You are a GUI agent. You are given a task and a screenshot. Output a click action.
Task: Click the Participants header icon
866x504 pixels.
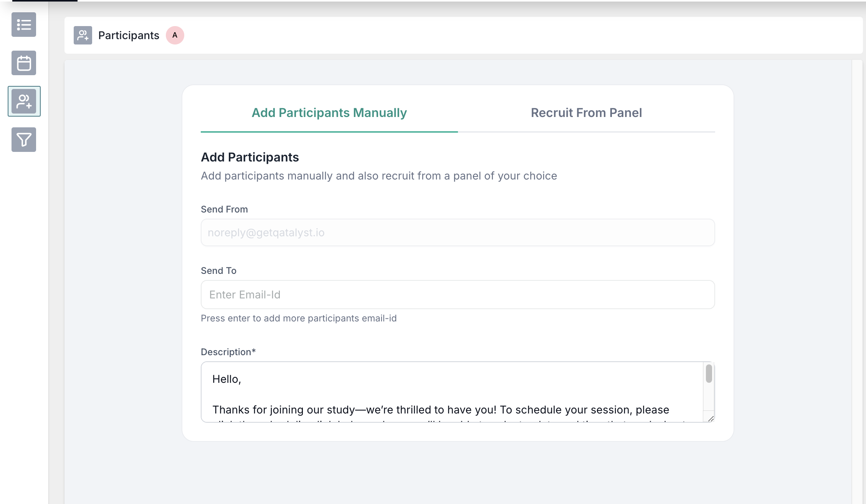(83, 35)
